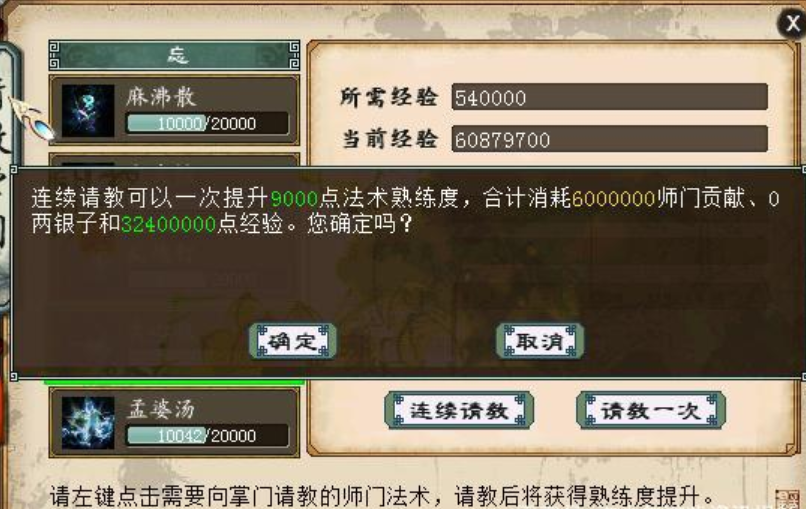Click the yellow 6000000 contribution number
The height and width of the screenshot is (509, 806).
614,198
